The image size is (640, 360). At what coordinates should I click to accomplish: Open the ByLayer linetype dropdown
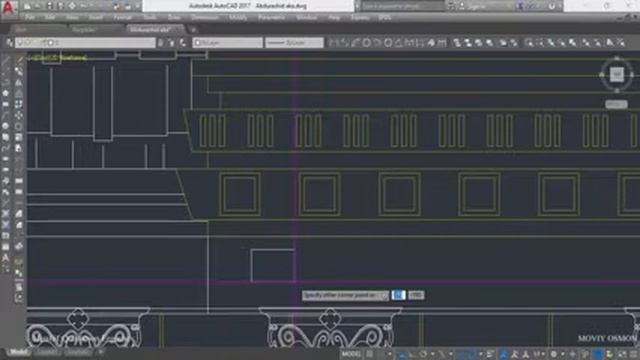[294, 42]
